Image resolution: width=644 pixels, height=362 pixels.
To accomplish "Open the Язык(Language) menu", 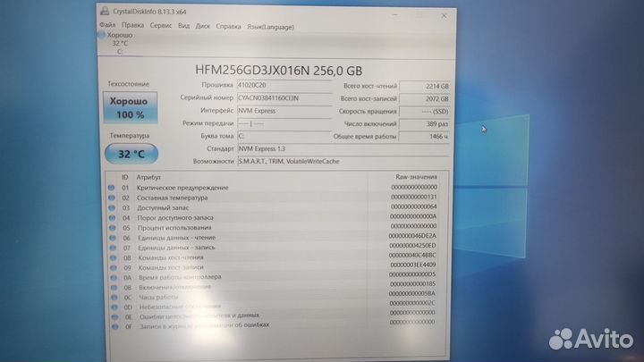I will pos(270,27).
